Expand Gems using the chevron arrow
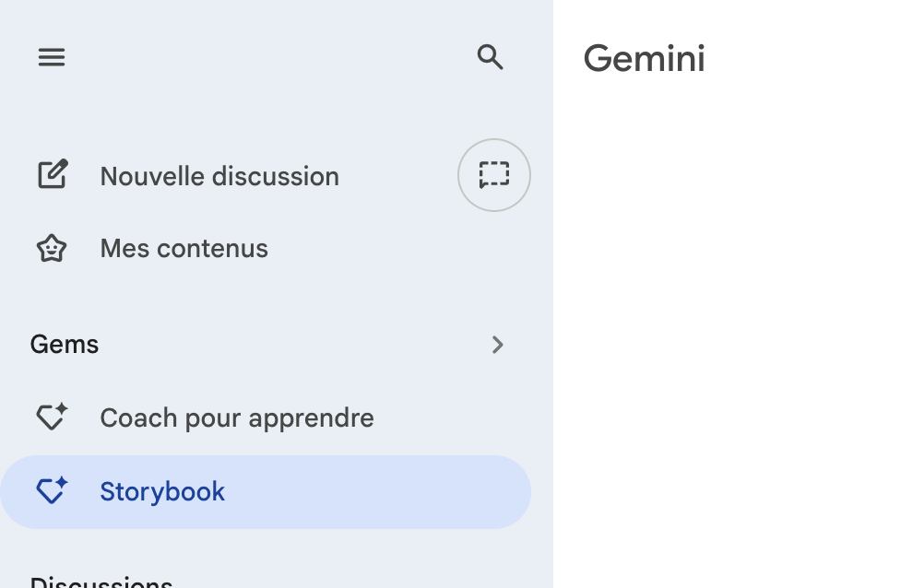Screen dimensions: 924x588 click(x=497, y=345)
